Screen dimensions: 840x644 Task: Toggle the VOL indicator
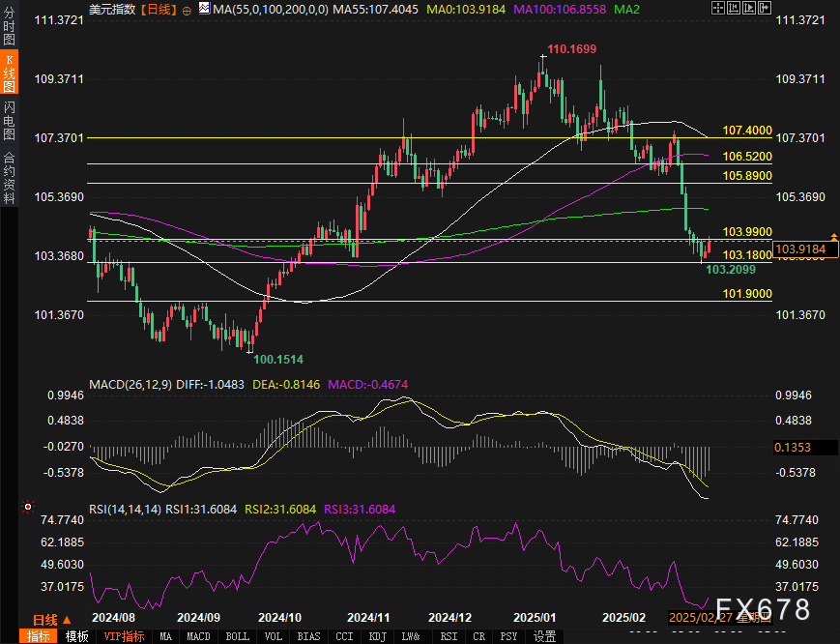[x=274, y=636]
